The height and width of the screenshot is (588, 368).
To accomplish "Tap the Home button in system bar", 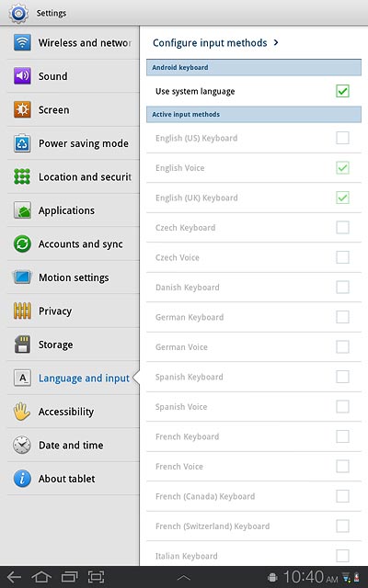I will pos(41,577).
